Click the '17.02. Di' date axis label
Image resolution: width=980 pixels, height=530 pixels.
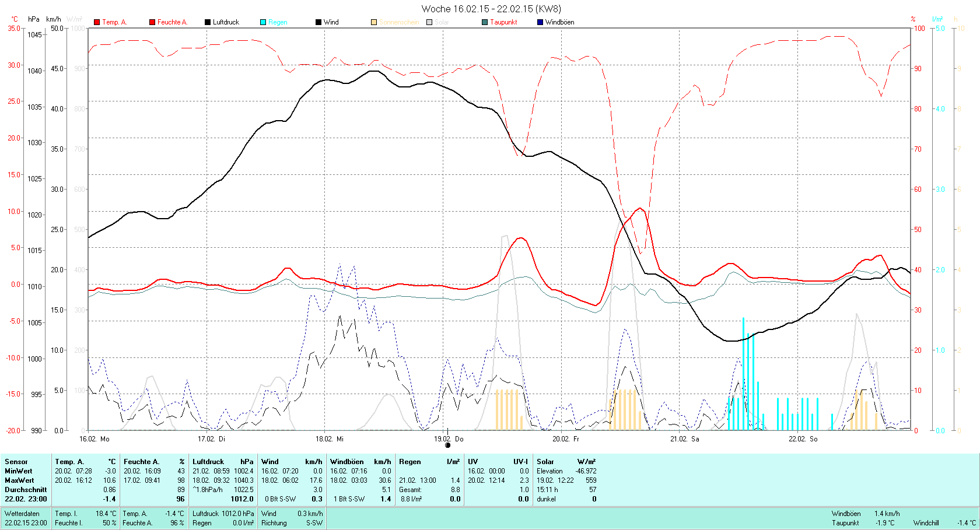point(211,438)
